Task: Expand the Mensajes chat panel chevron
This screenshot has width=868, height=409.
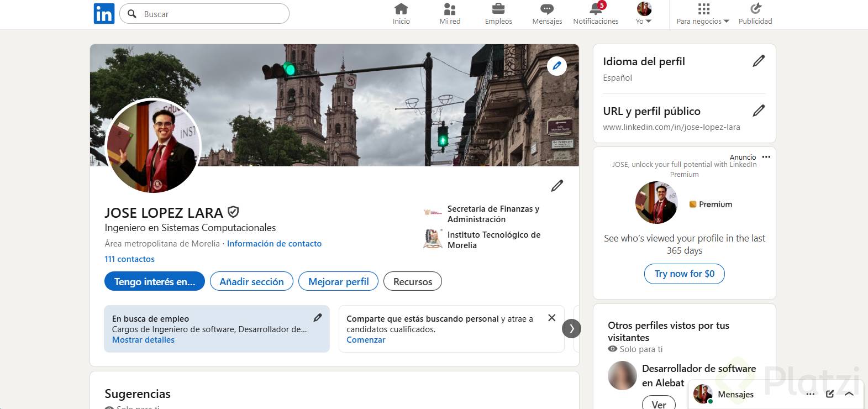Action: [x=849, y=394]
